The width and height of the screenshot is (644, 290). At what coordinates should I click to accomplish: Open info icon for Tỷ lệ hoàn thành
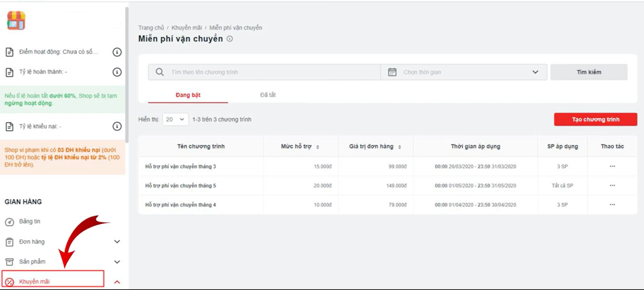[x=117, y=72]
